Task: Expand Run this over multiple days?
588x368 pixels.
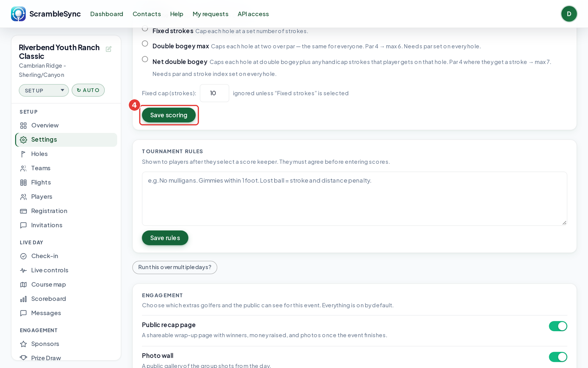Action: pyautogui.click(x=175, y=268)
